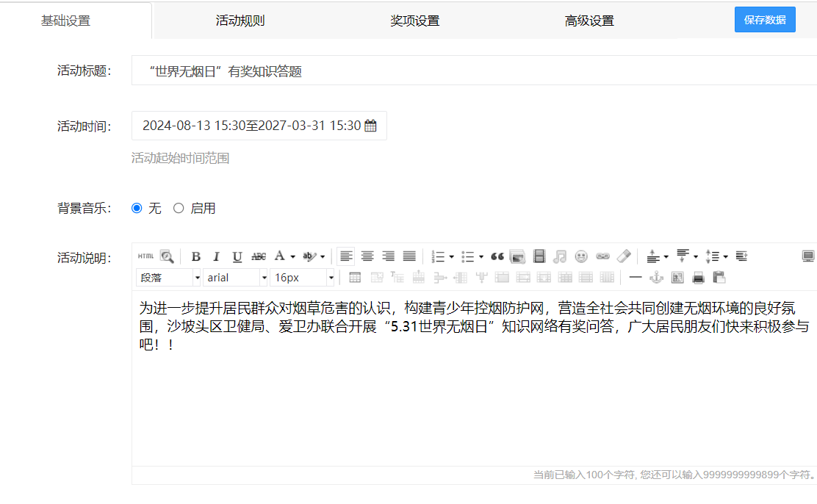Apply italic formatting
Viewport: 817px width, 504px height.
point(215,256)
